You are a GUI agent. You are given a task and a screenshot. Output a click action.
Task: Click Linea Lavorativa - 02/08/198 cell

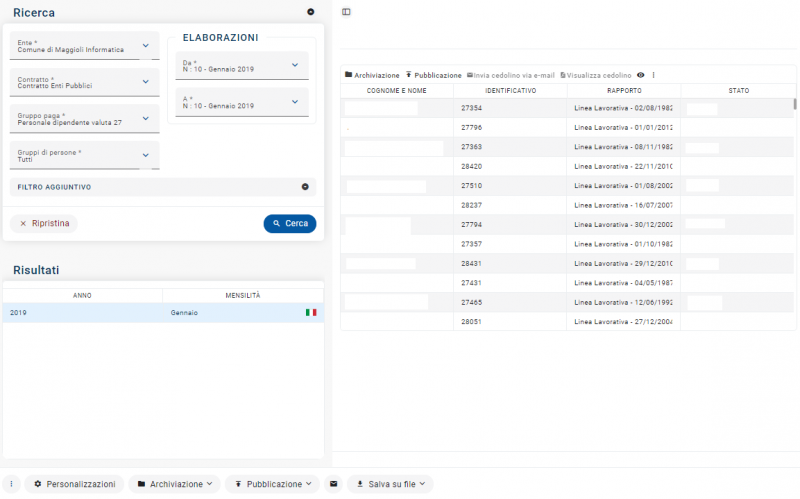coord(623,108)
